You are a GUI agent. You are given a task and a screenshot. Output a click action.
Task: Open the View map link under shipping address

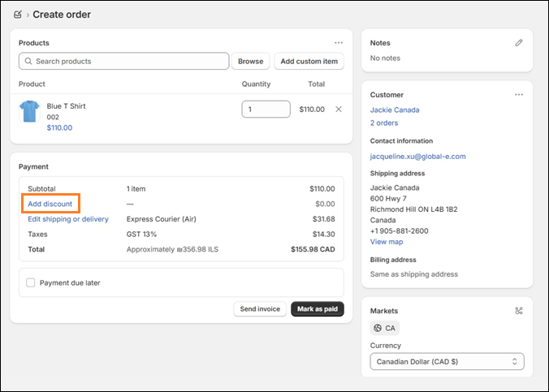[387, 242]
